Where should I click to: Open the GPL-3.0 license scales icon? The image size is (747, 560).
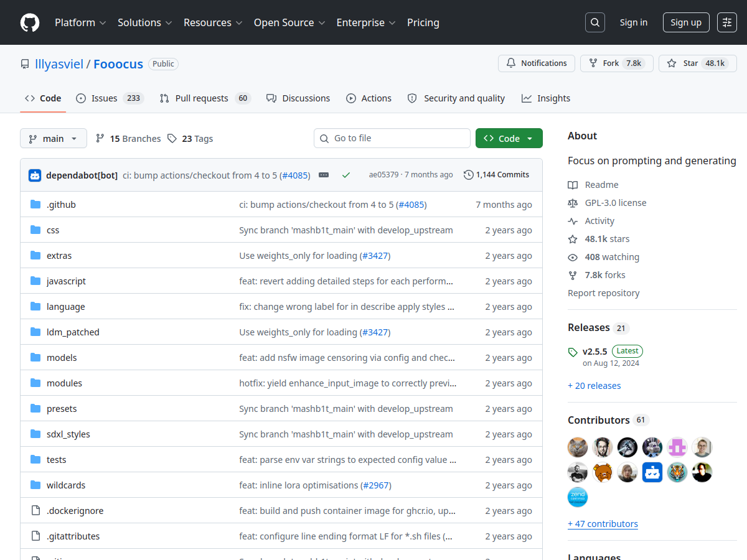tap(572, 202)
